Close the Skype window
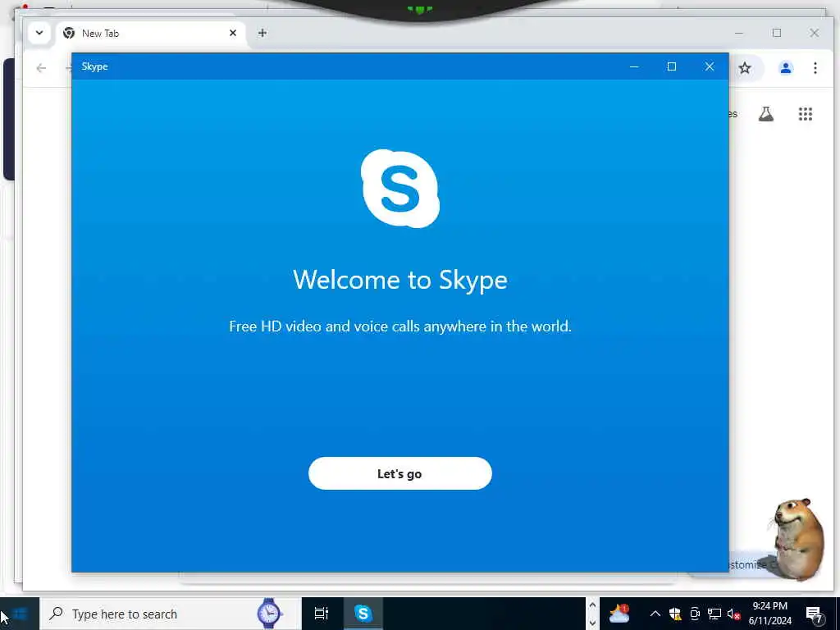Screen dimensions: 840x630 click(710, 66)
